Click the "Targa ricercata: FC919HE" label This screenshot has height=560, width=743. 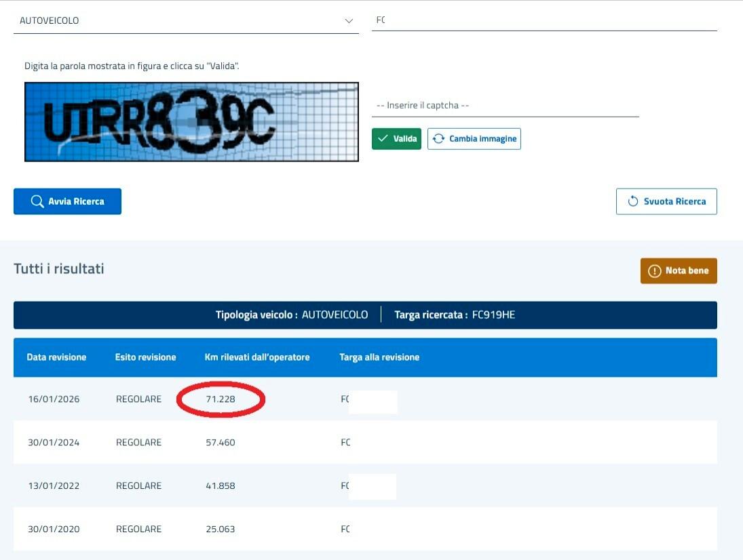tap(455, 315)
